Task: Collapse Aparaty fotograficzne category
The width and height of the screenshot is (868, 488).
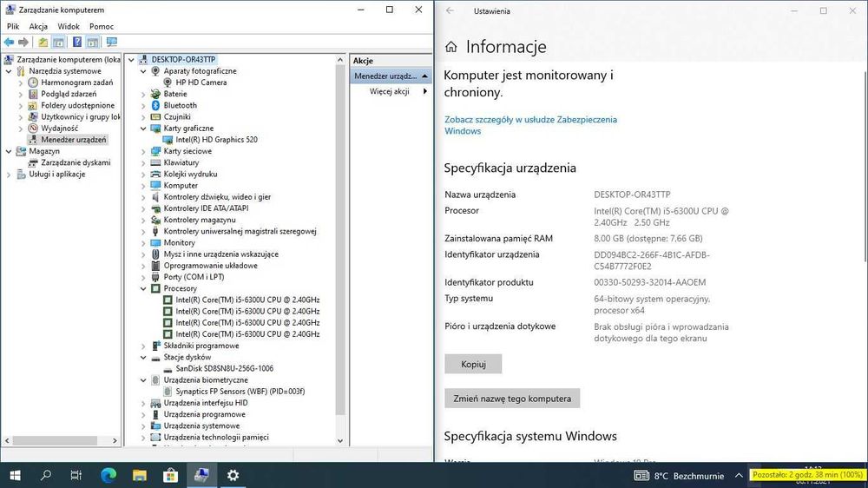Action: [x=143, y=71]
